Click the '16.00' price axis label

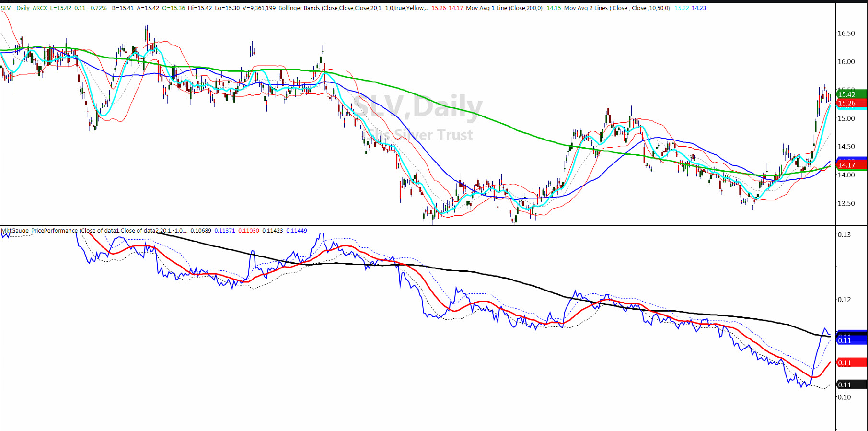pyautogui.click(x=846, y=61)
